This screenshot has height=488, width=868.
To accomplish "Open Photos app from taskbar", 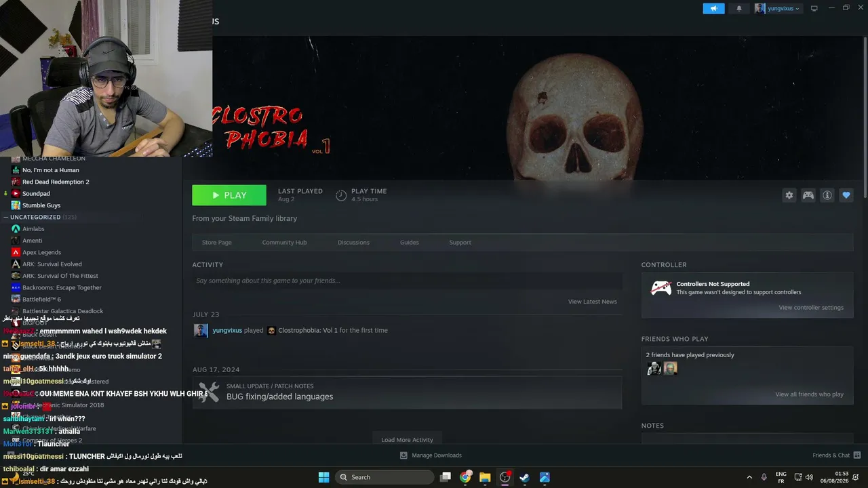I will click(545, 477).
